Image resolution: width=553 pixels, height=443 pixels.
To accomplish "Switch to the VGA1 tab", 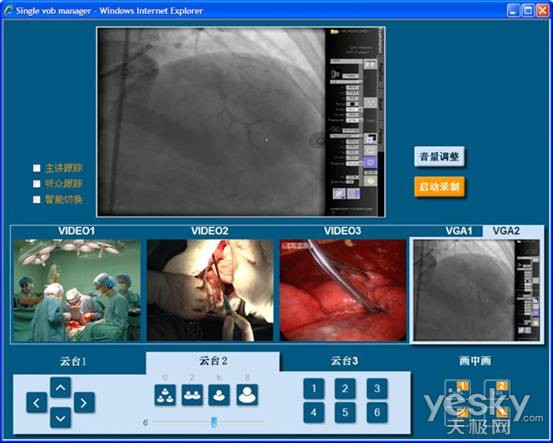I will pos(458,231).
